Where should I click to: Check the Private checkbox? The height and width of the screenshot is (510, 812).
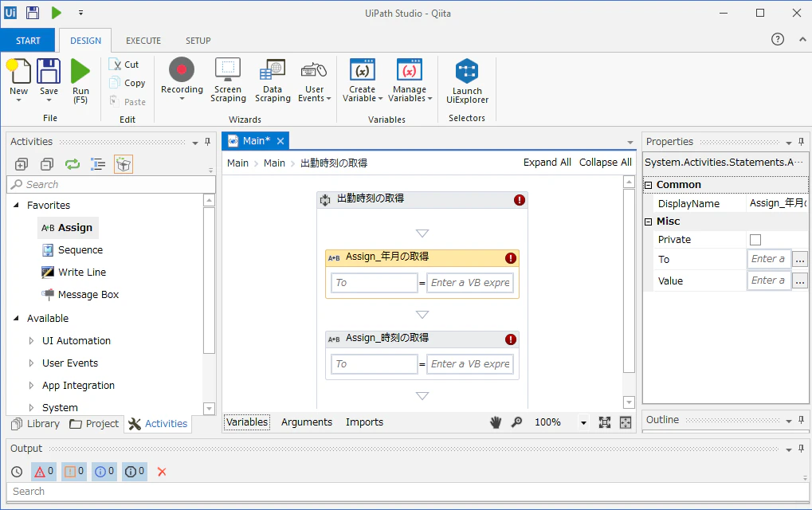click(755, 240)
